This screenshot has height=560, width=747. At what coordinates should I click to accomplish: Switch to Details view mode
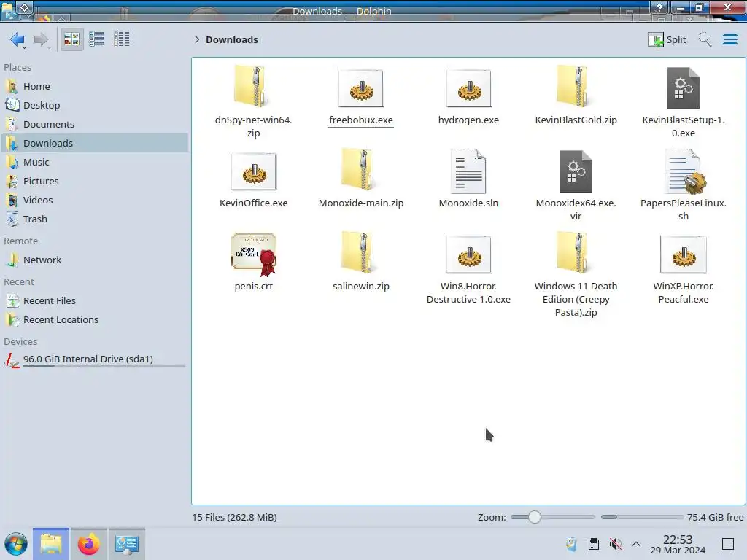(122, 39)
